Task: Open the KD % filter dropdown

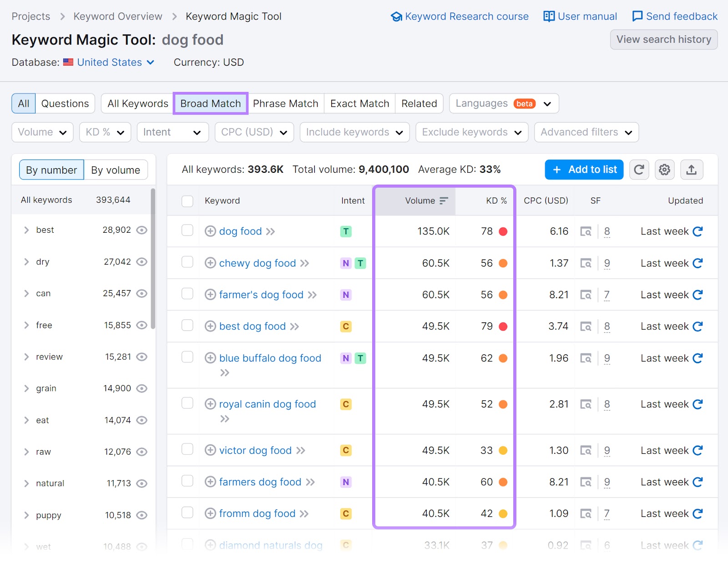Action: click(x=105, y=132)
